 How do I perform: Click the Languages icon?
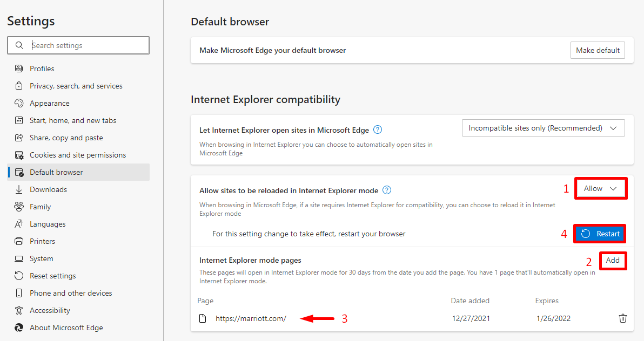19,224
